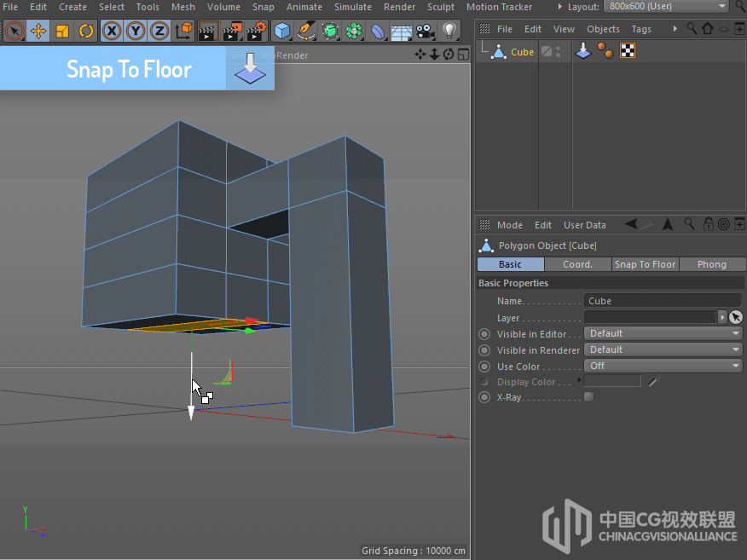Activate the Move tool
The width and height of the screenshot is (747, 560).
pos(38,32)
